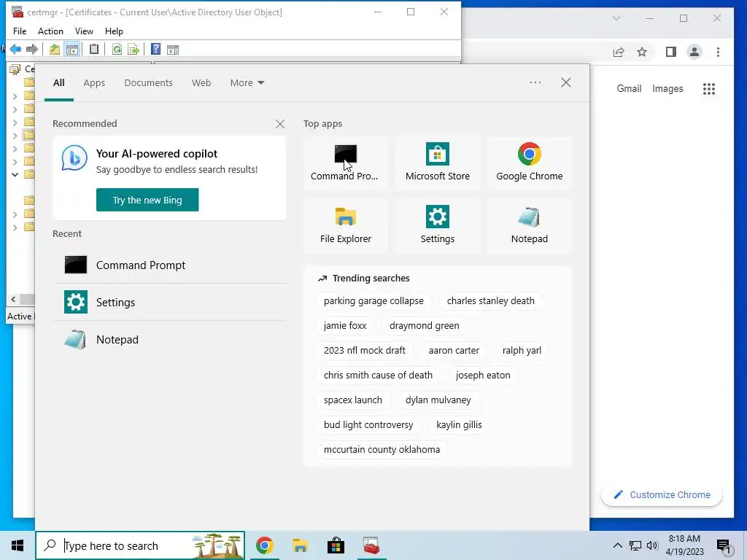Open the Google apps grid icon
The image size is (747, 560).
(709, 88)
